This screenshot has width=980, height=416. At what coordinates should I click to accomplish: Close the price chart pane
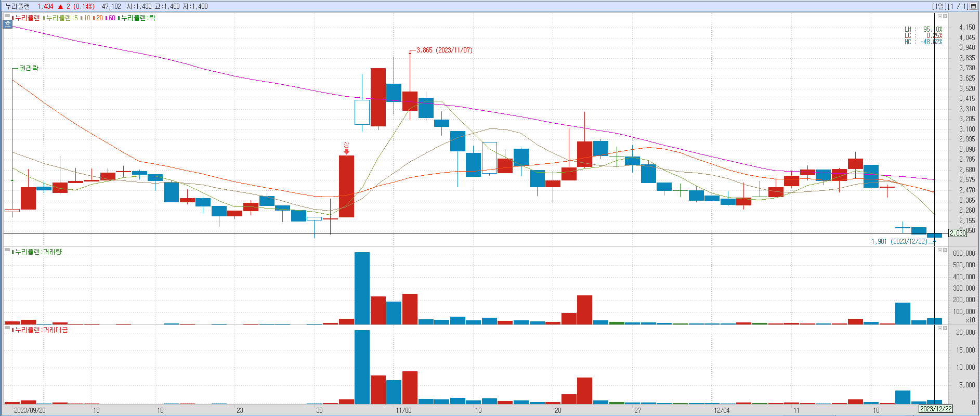tap(945, 17)
